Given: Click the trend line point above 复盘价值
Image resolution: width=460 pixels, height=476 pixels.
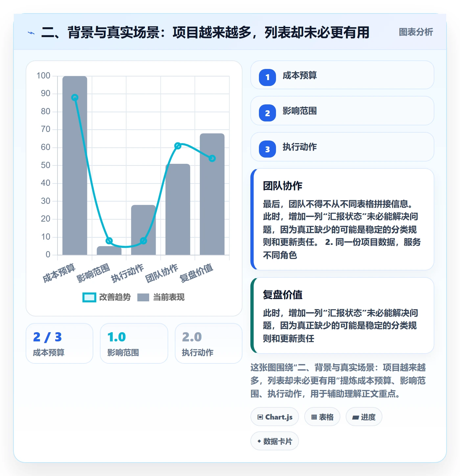Looking at the screenshot, I should click(x=212, y=158).
